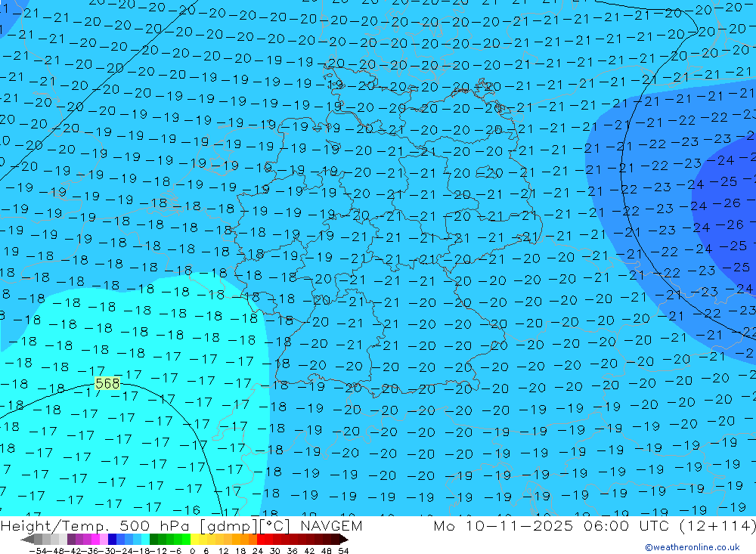This screenshot has width=756, height=554.
Task: Click the '-54' label on the temperature legend
Action: click(38, 551)
